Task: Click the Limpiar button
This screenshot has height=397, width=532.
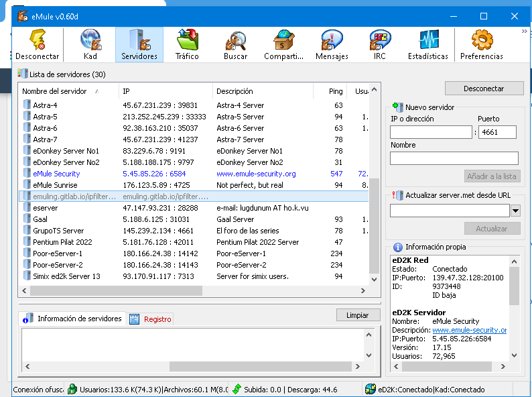Action: [358, 315]
